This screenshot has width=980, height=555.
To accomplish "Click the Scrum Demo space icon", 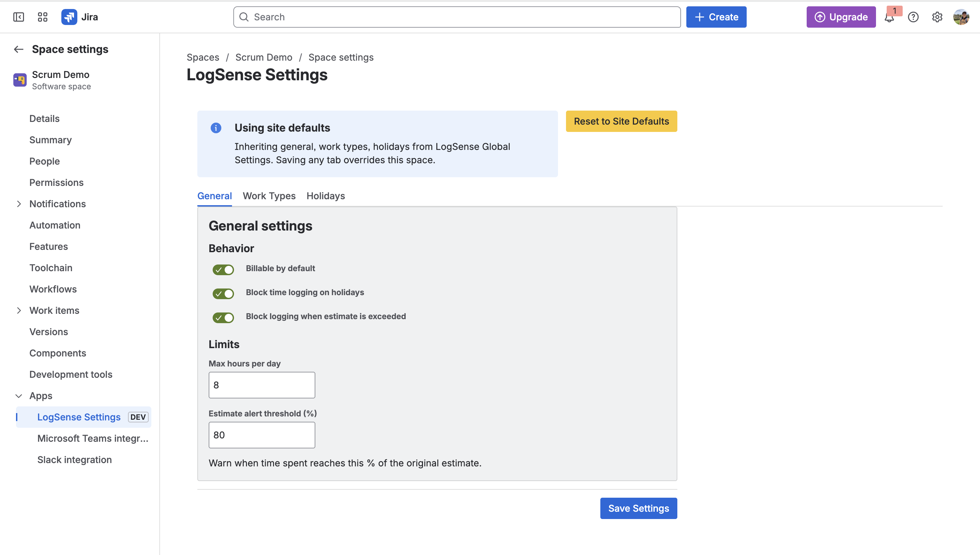I will point(20,80).
